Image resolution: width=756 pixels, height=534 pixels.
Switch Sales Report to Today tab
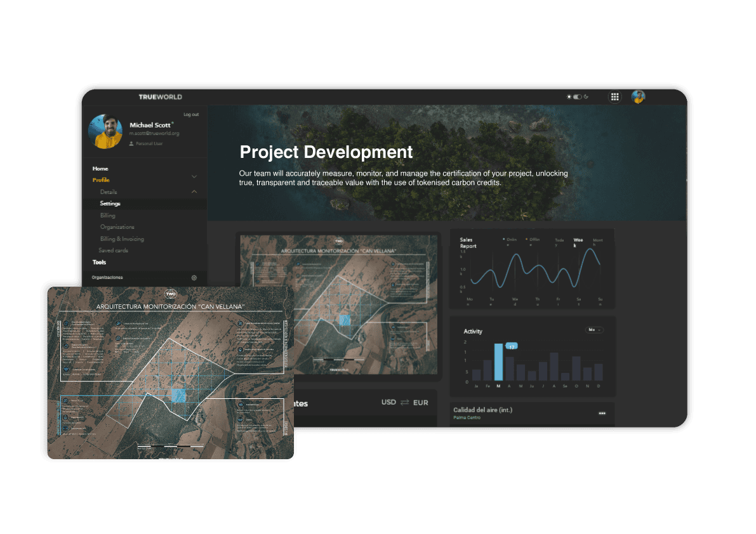(x=559, y=242)
